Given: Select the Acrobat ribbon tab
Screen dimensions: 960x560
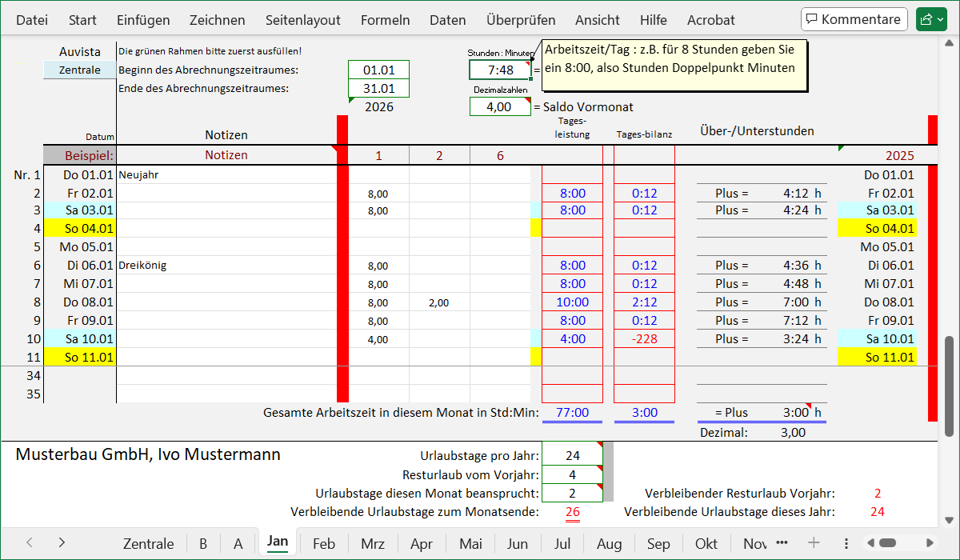Looking at the screenshot, I should point(710,20).
